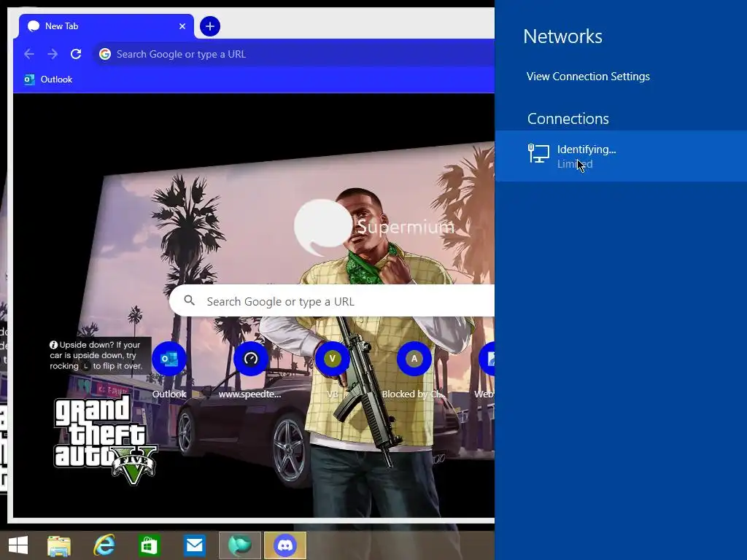Switch to the Supermium browser taskbar icon
Image resolution: width=747 pixels, height=560 pixels.
tap(239, 545)
